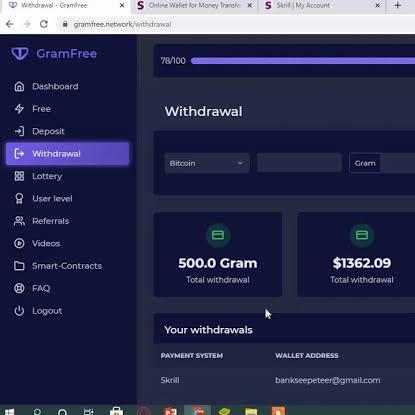
Task: Expand the Bitcoin payment system dropdown
Action: coord(207,163)
